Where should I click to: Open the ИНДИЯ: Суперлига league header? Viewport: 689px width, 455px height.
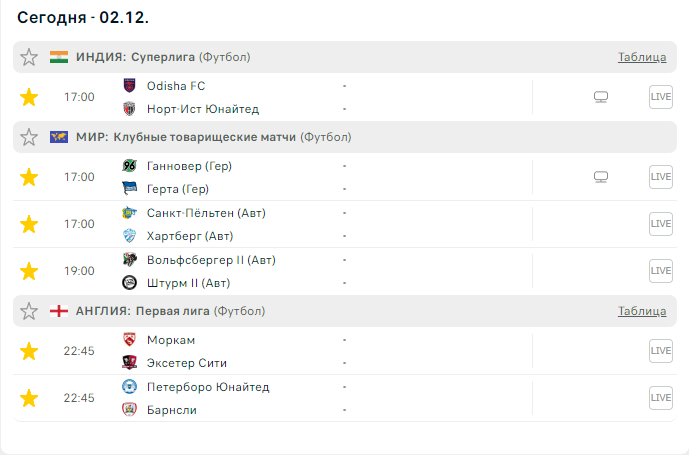click(137, 57)
